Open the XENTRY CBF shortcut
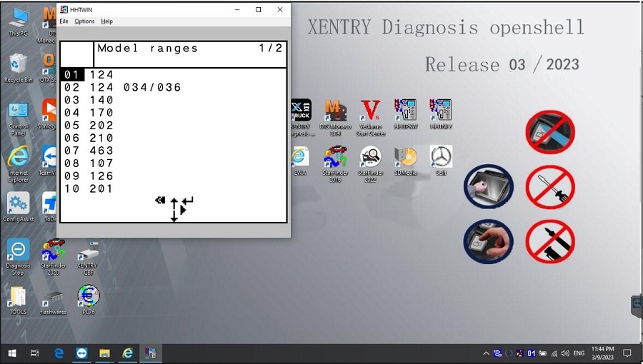The width and height of the screenshot is (643, 364). point(88,258)
